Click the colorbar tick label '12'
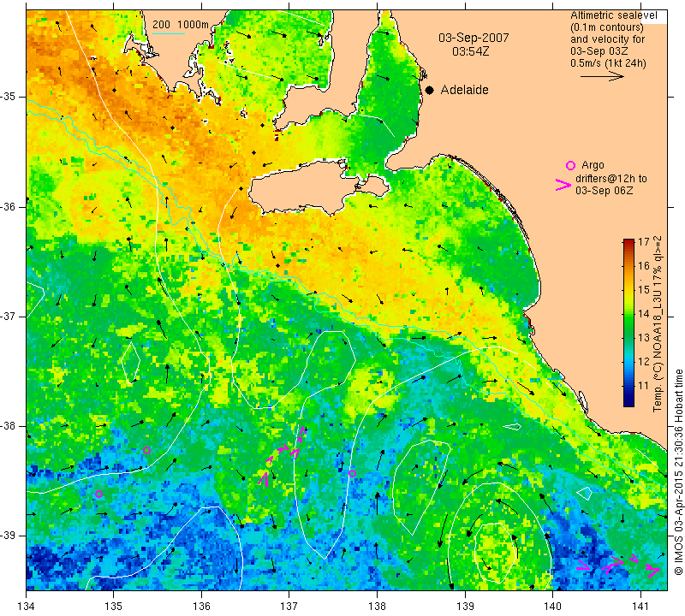Image resolution: width=685 pixels, height=616 pixels. click(644, 362)
